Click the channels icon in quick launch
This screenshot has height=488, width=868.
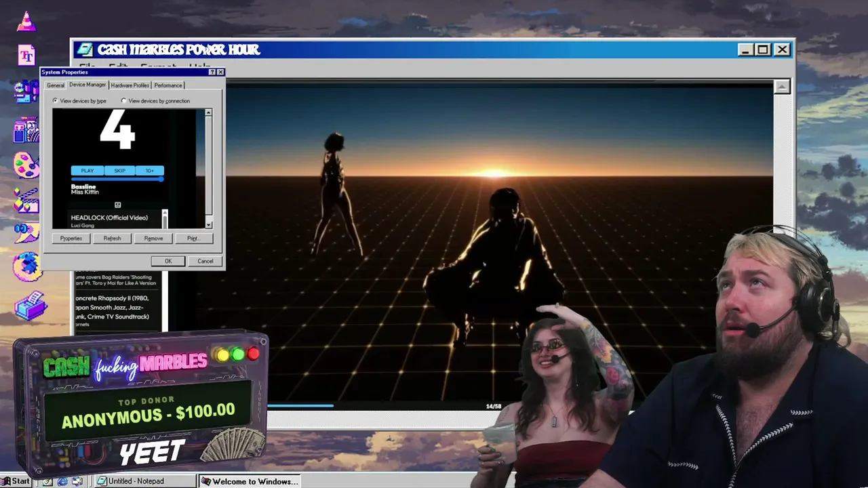coord(77,481)
